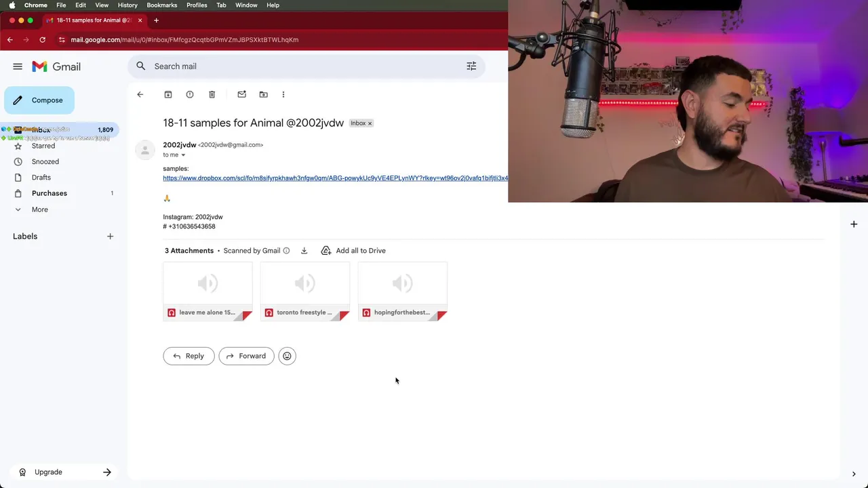Image resolution: width=868 pixels, height=488 pixels.
Task: Report email as spam
Action: click(x=190, y=94)
